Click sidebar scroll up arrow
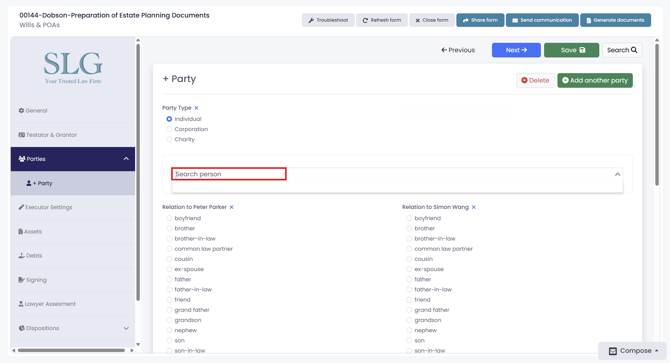Screen dimensions: 670x363 138,40
